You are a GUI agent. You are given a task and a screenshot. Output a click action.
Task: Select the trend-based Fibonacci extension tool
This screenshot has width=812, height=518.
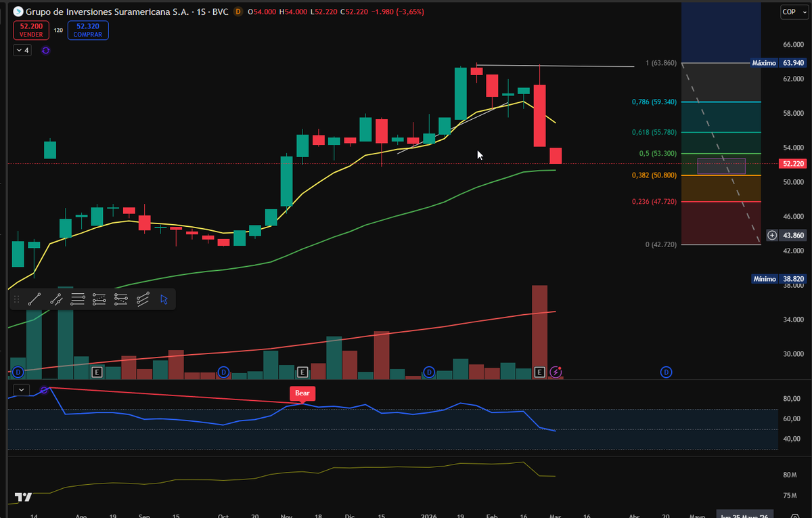(x=121, y=299)
